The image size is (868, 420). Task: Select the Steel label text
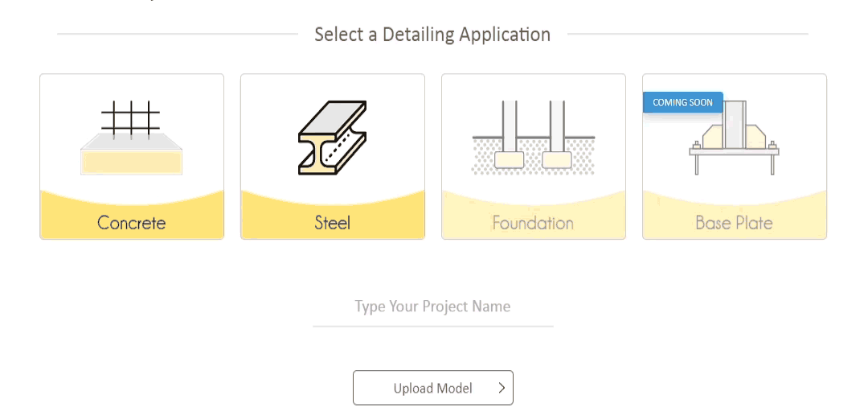332,223
